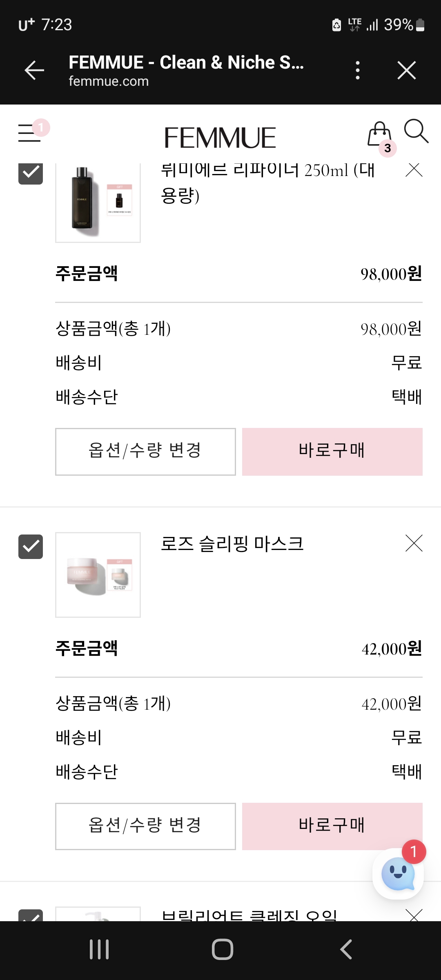
Task: Go back with the browser arrow
Action: (34, 70)
